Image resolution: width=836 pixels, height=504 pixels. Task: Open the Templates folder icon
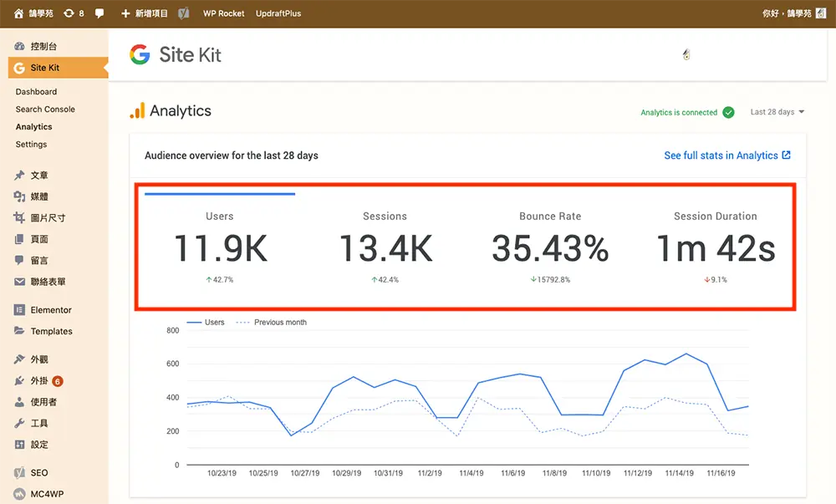pyautogui.click(x=20, y=331)
